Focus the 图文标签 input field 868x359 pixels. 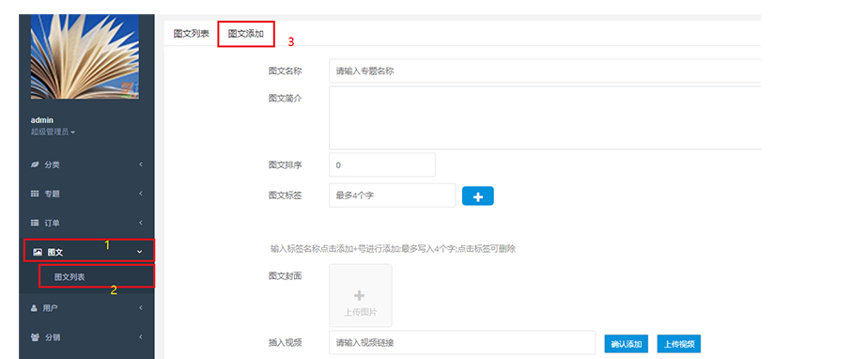coord(393,195)
